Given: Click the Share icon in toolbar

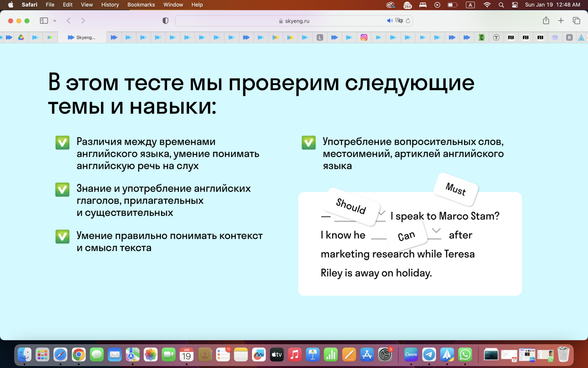Looking at the screenshot, I should 546,21.
